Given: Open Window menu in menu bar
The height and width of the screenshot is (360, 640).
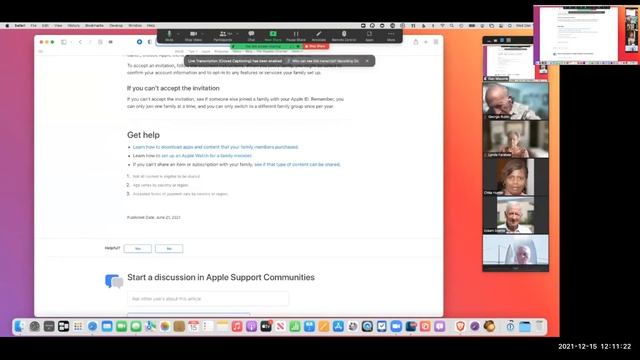Looking at the screenshot, I should 135,25.
